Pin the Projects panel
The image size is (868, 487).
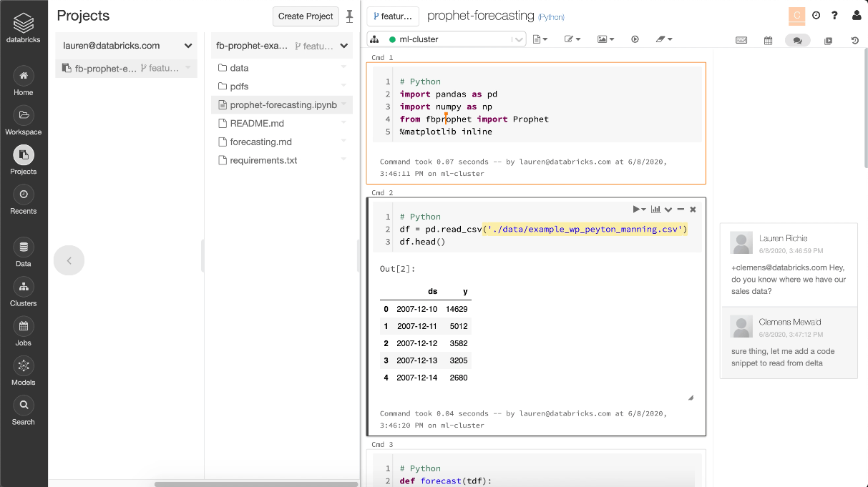[x=349, y=16]
